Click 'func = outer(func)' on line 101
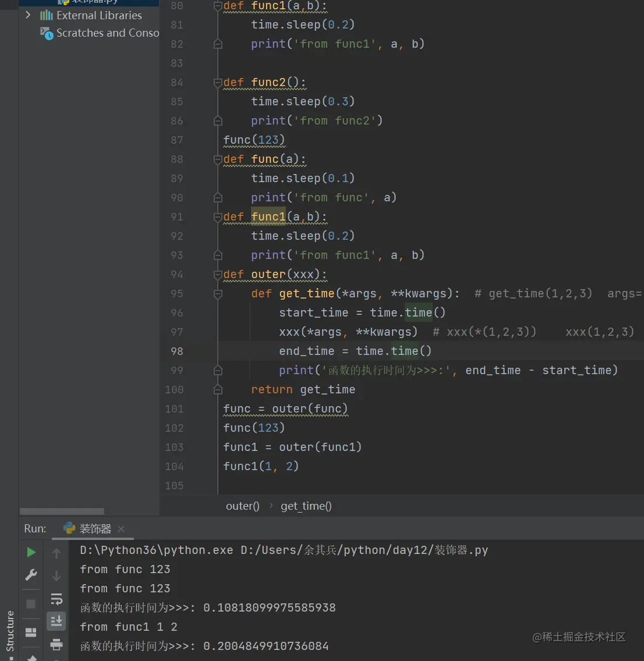Viewport: 644px width, 661px height. pos(285,409)
